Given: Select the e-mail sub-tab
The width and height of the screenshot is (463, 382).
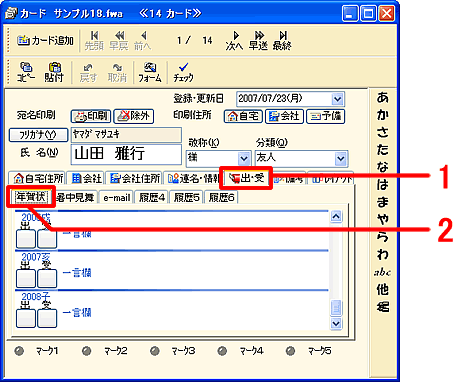Looking at the screenshot, I should (116, 197).
